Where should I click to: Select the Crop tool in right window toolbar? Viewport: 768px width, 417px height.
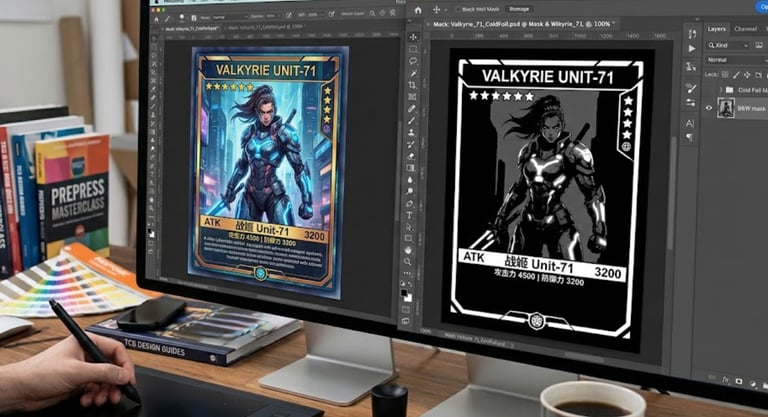pos(412,85)
